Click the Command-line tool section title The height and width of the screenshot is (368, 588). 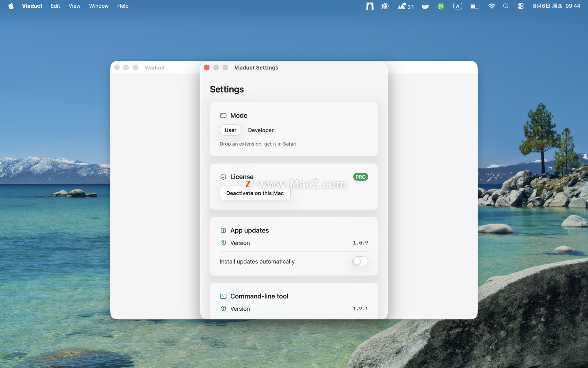pyautogui.click(x=259, y=296)
